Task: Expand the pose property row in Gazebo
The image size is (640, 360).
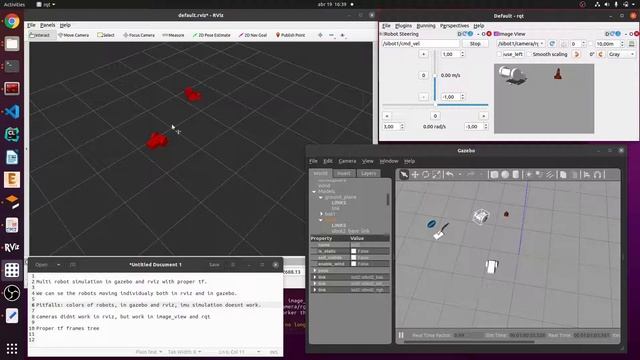Action: click(x=315, y=271)
